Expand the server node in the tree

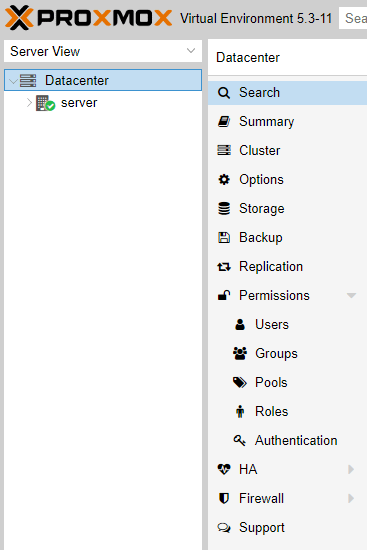pyautogui.click(x=29, y=103)
